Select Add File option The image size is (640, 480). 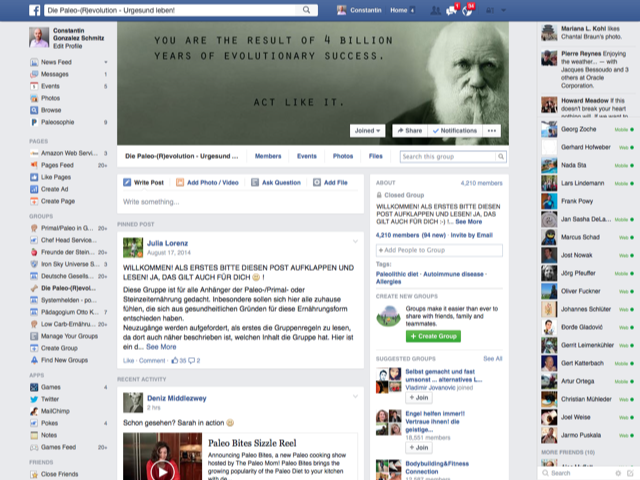coord(330,182)
